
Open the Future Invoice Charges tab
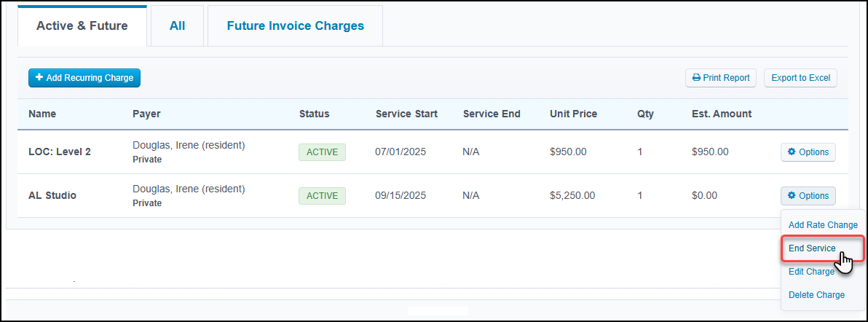click(x=295, y=26)
